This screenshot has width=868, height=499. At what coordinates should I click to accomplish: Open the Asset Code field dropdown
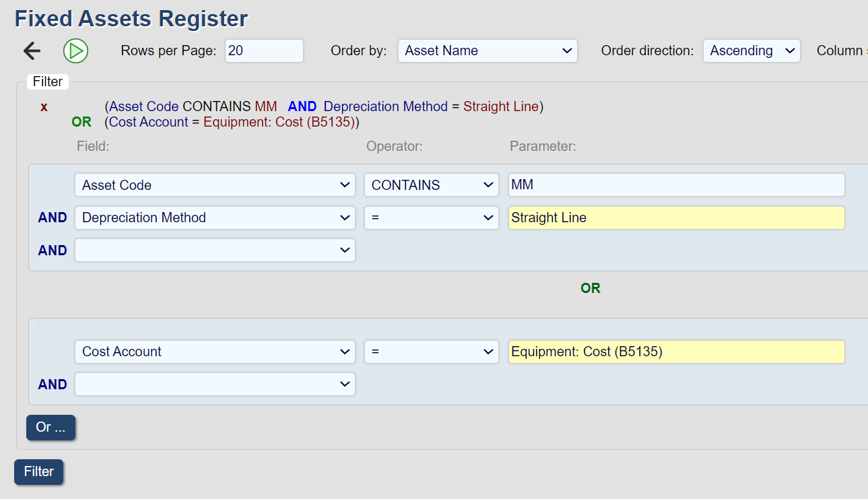[x=214, y=185]
